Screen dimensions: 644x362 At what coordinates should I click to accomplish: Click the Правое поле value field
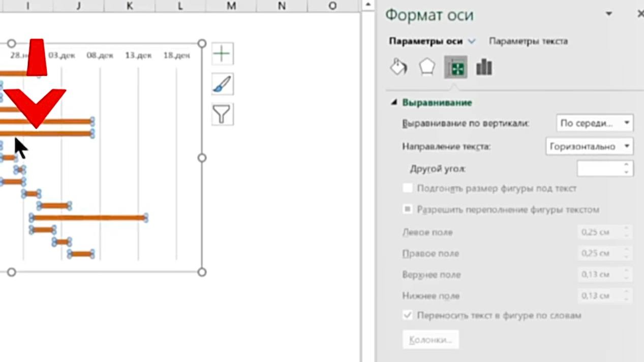pyautogui.click(x=600, y=253)
